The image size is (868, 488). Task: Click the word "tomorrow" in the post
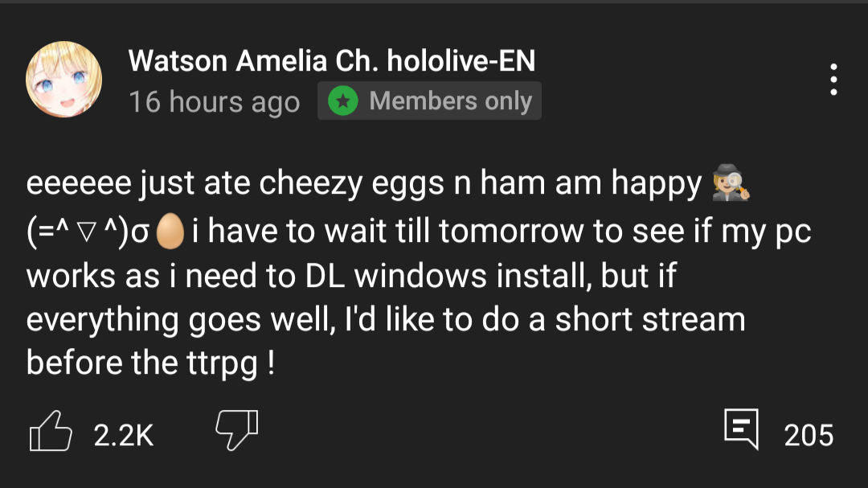coord(511,232)
